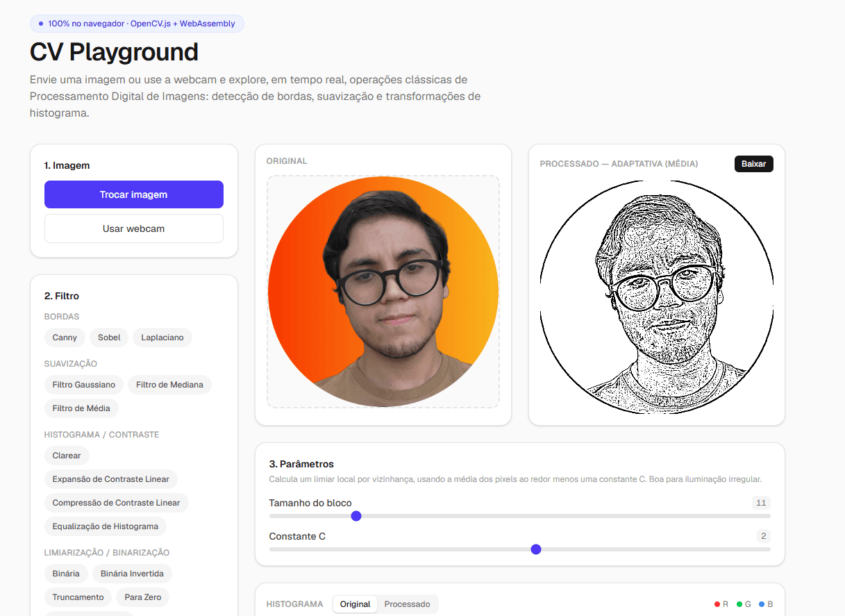Viewport: 845px width, 616px height.
Task: Click the BORDAS section label
Action: [x=62, y=317]
